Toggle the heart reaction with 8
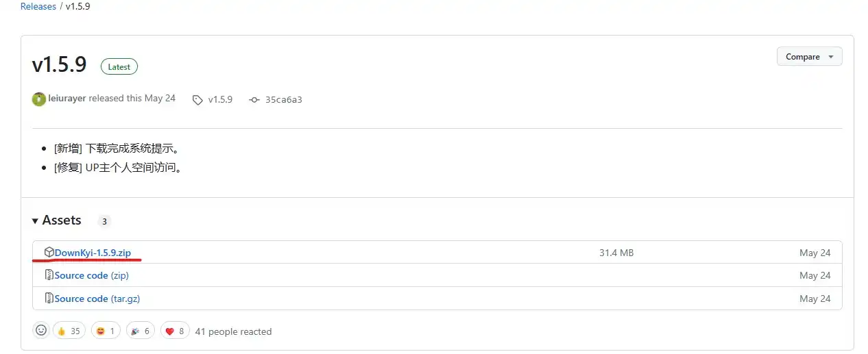Image resolution: width=868 pixels, height=354 pixels. click(176, 331)
